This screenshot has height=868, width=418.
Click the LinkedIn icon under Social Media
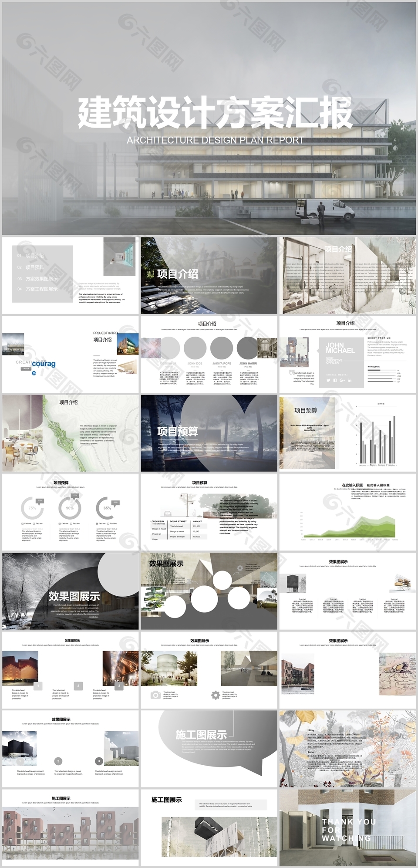coord(350,380)
